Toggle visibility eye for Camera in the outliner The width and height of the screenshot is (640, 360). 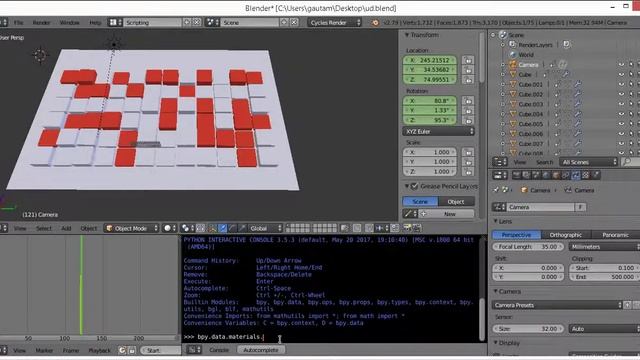621,64
